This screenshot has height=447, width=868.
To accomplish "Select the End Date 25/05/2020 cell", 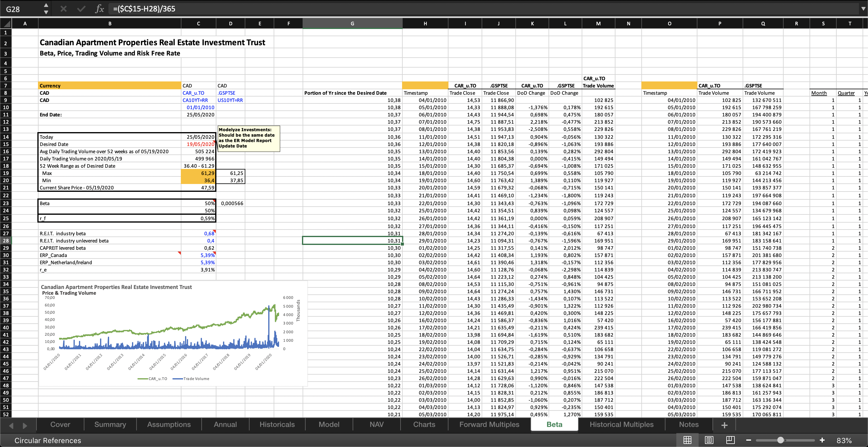I will pyautogui.click(x=199, y=115).
